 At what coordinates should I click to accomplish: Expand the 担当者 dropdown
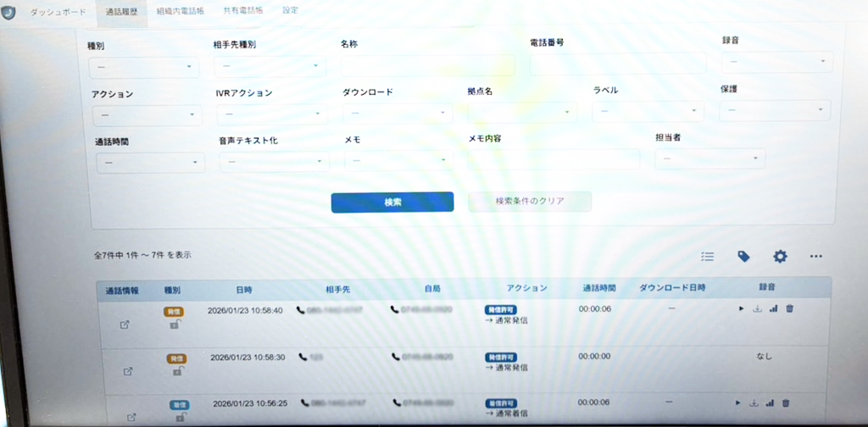(709, 158)
